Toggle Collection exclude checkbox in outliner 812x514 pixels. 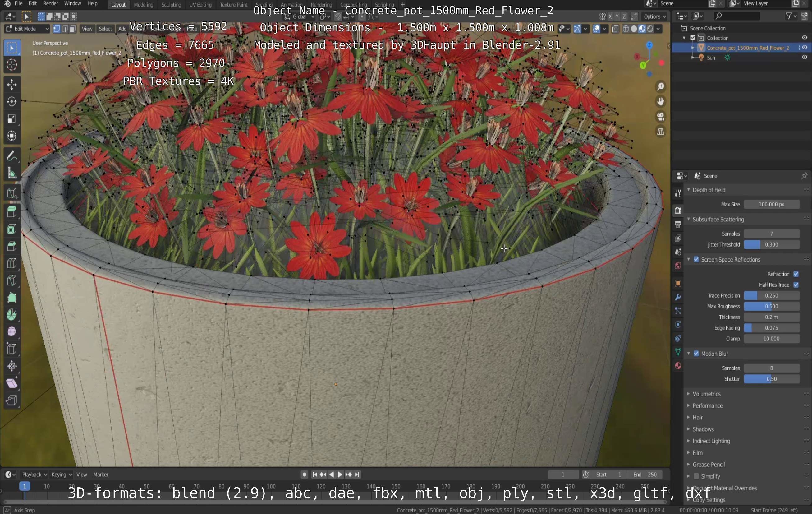tap(693, 38)
